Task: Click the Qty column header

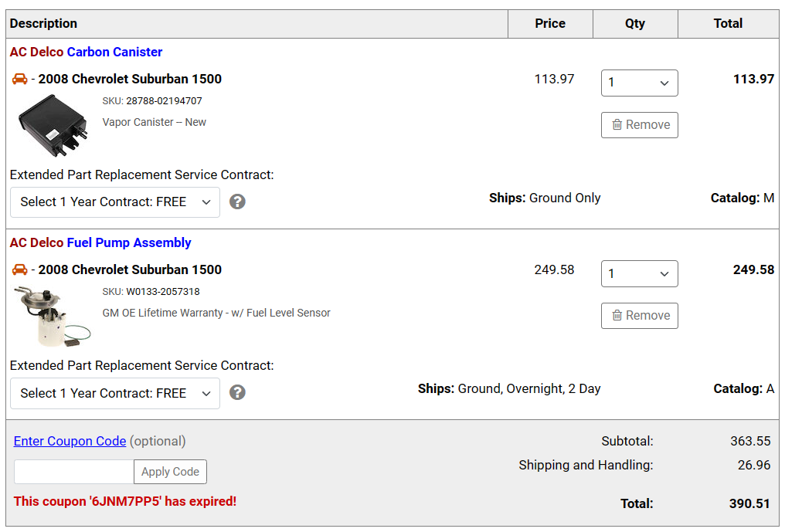Action: coord(635,23)
